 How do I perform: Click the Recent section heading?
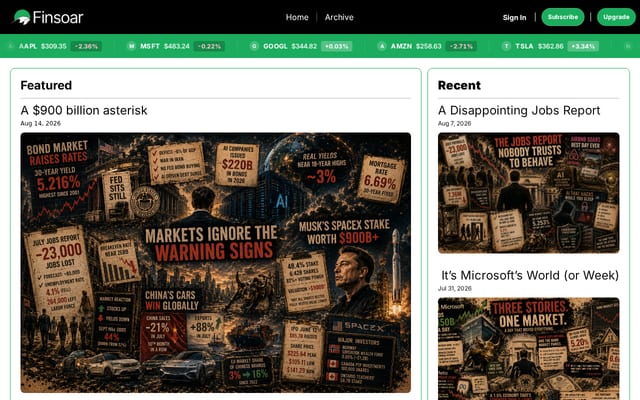(x=459, y=85)
